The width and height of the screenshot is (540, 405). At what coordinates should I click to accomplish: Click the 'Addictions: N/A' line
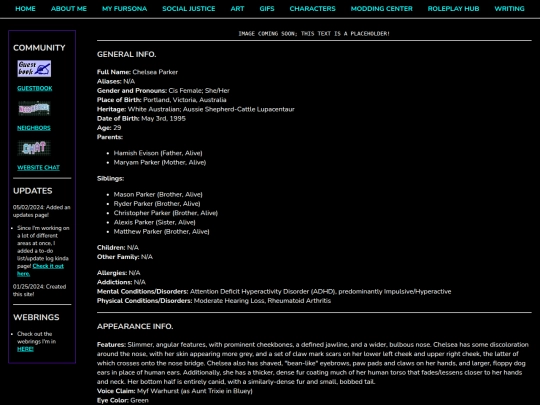point(121,282)
